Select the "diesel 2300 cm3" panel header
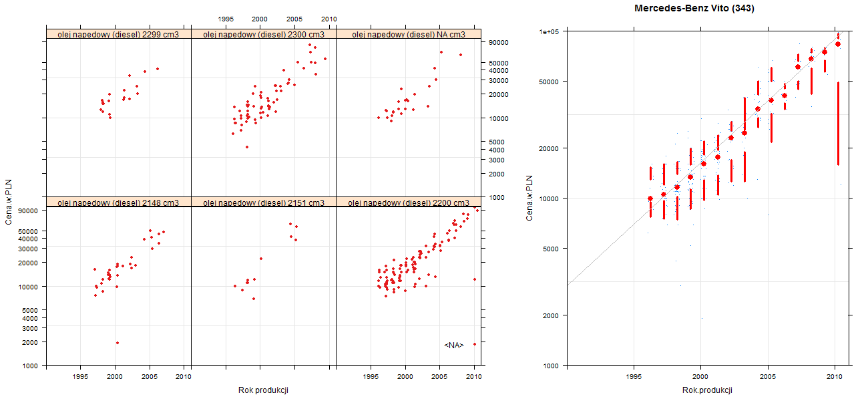Screen dimensions: 868x401 [264, 34]
